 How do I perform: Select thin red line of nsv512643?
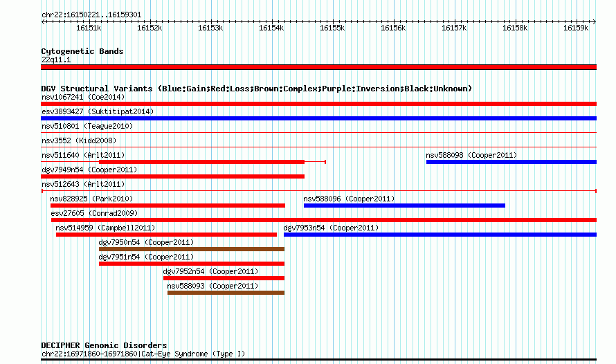[318, 191]
